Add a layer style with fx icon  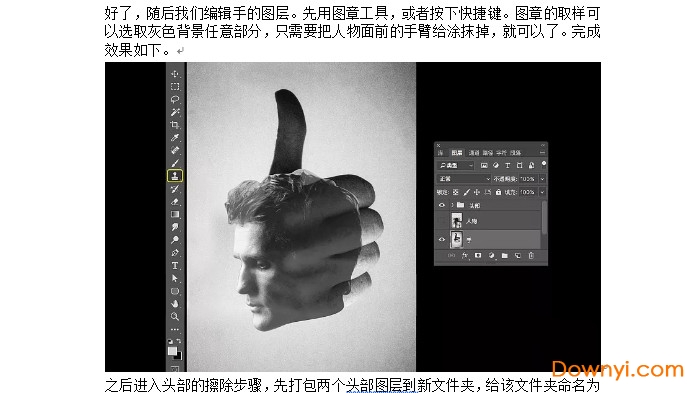(465, 255)
